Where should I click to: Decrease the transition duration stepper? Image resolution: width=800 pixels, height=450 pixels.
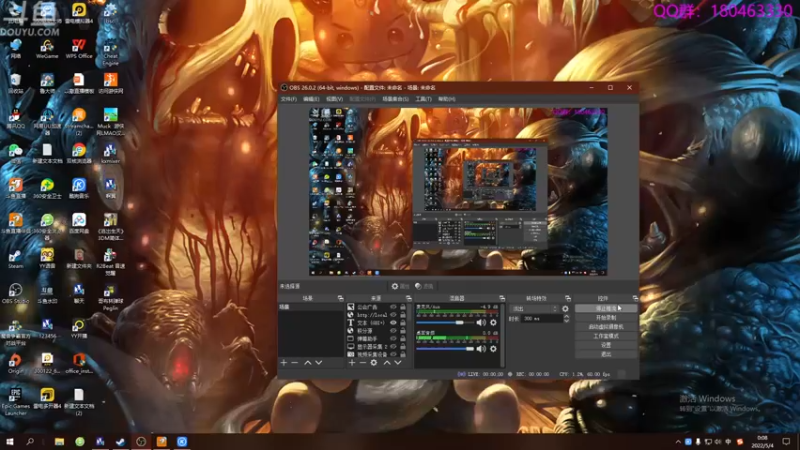pyautogui.click(x=566, y=321)
